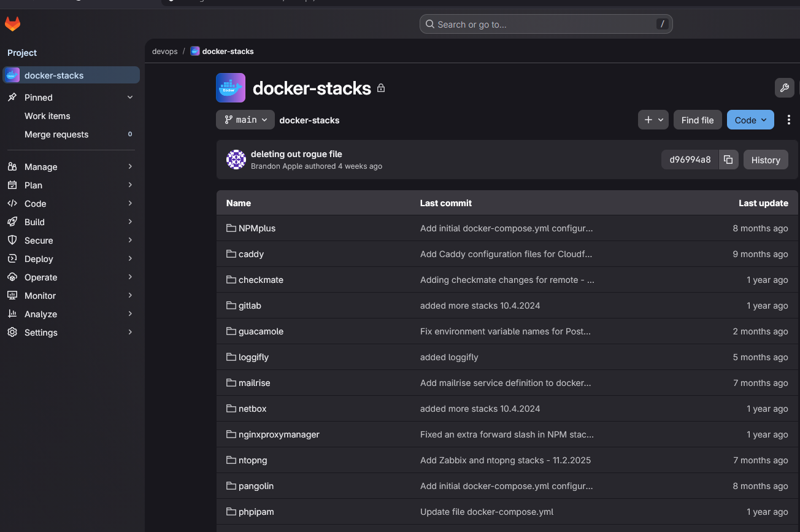Click commit hash d96994a8
The height and width of the screenshot is (532, 800).
[x=690, y=160]
